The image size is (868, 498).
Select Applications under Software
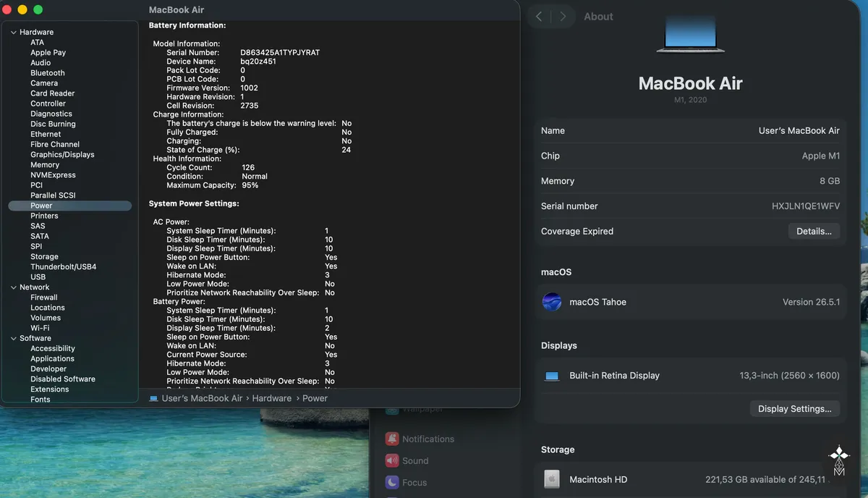tap(52, 358)
